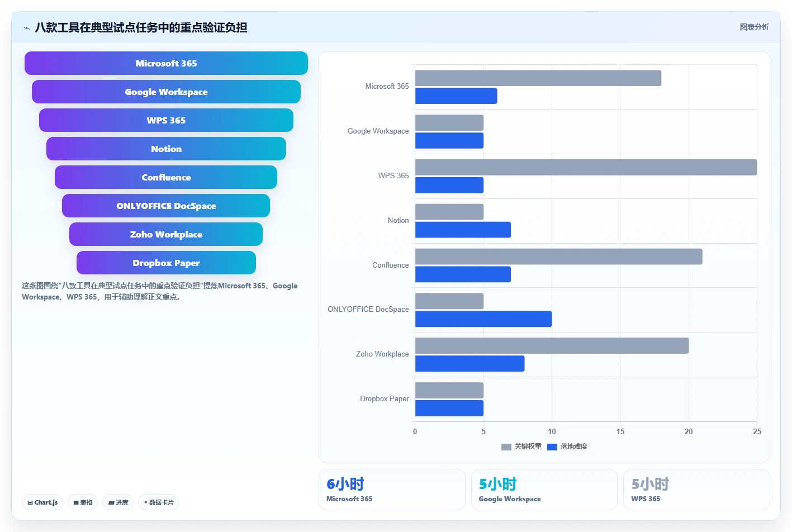Click the Zoho Workplace axis label
792x532 pixels.
[382, 354]
